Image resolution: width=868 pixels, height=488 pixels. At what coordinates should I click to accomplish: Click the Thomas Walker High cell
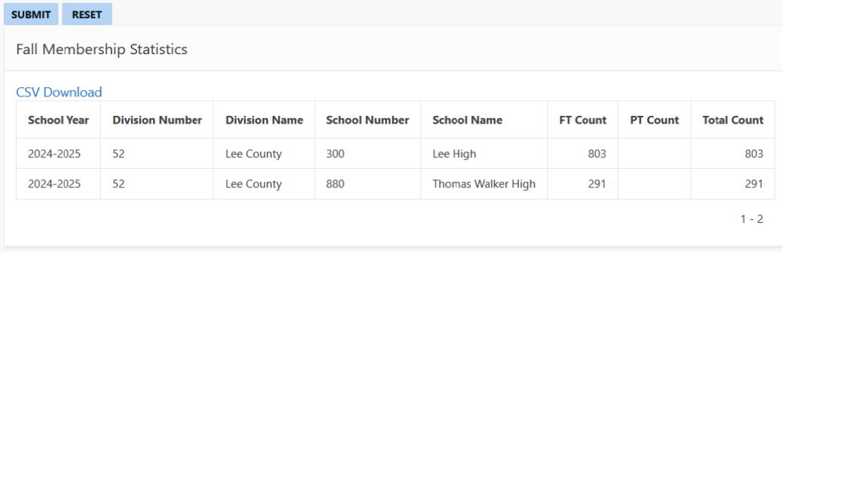coord(484,184)
